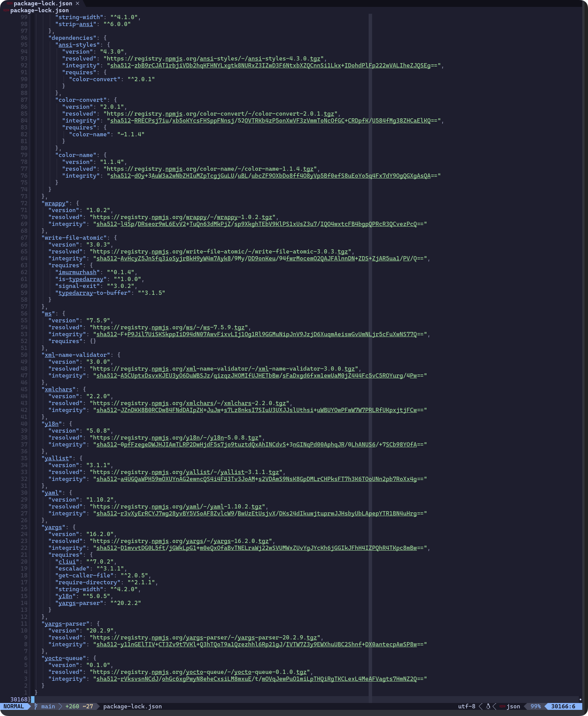Place cursor on the "write-file-atomic" key
Image resolution: width=588 pixels, height=716 pixels.
click(x=74, y=238)
